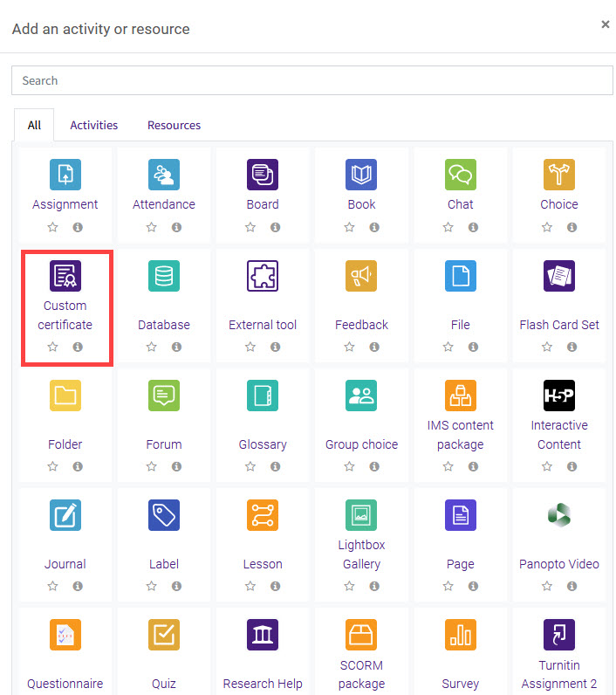The image size is (616, 695).
Task: Choose the Forum activity icon
Action: [x=164, y=396]
